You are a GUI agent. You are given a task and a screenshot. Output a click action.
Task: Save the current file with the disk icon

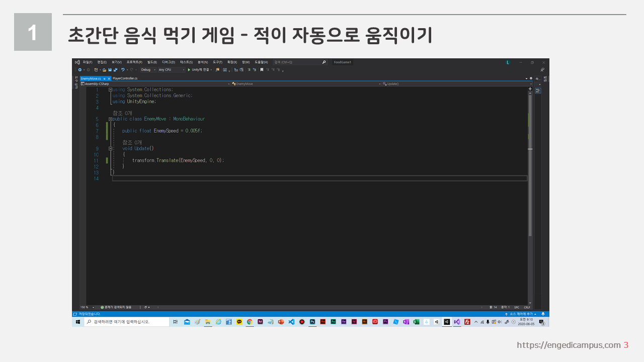(x=110, y=69)
